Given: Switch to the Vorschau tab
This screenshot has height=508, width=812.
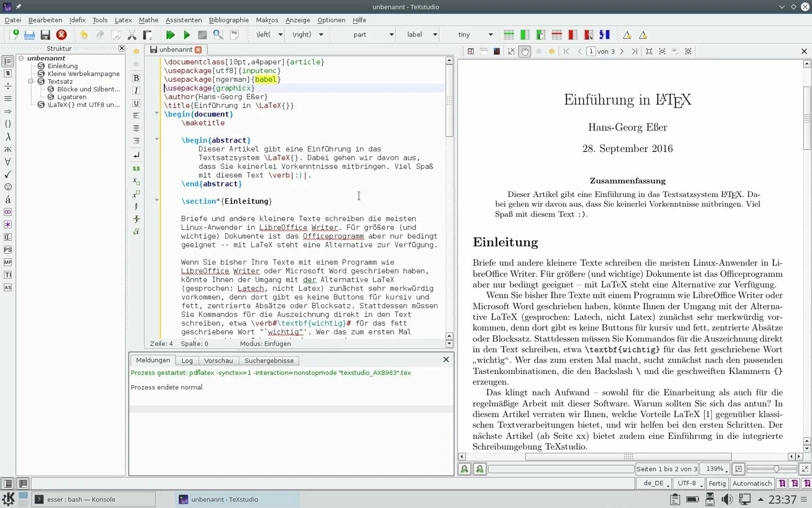Looking at the screenshot, I should click(218, 361).
